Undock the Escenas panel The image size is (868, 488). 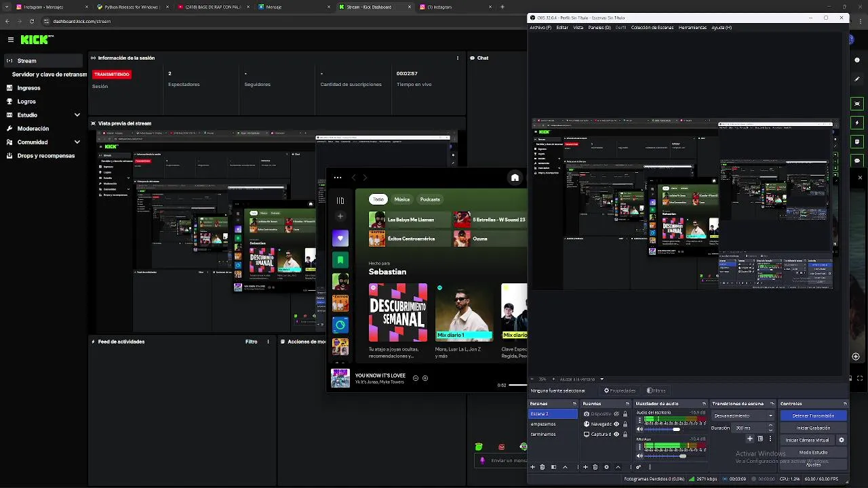coord(574,404)
